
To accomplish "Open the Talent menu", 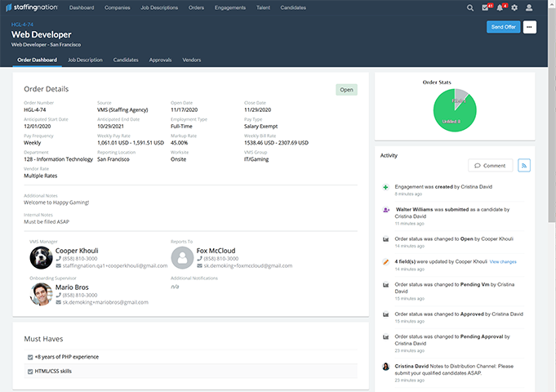I will pos(263,8).
